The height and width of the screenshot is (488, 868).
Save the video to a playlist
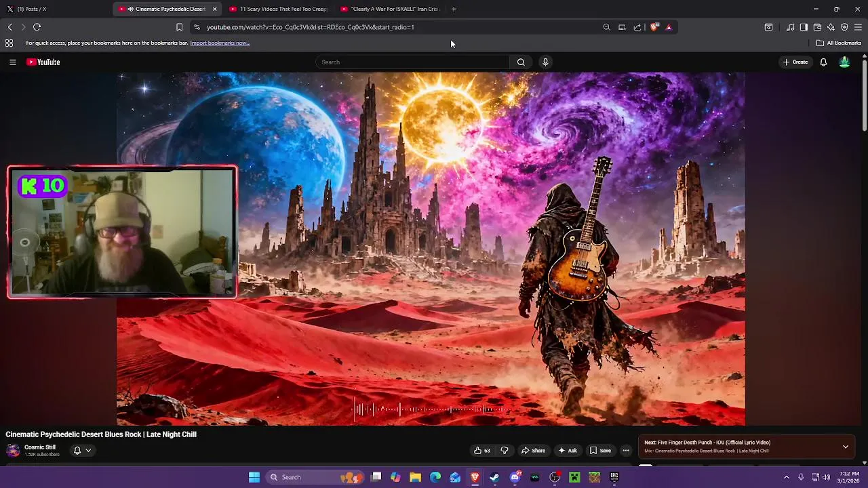[x=600, y=451]
